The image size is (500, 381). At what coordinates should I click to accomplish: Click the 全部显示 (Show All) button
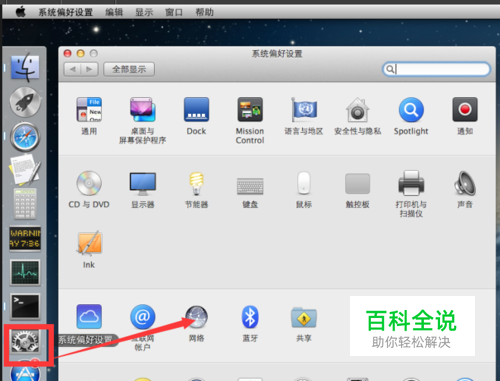tap(129, 69)
